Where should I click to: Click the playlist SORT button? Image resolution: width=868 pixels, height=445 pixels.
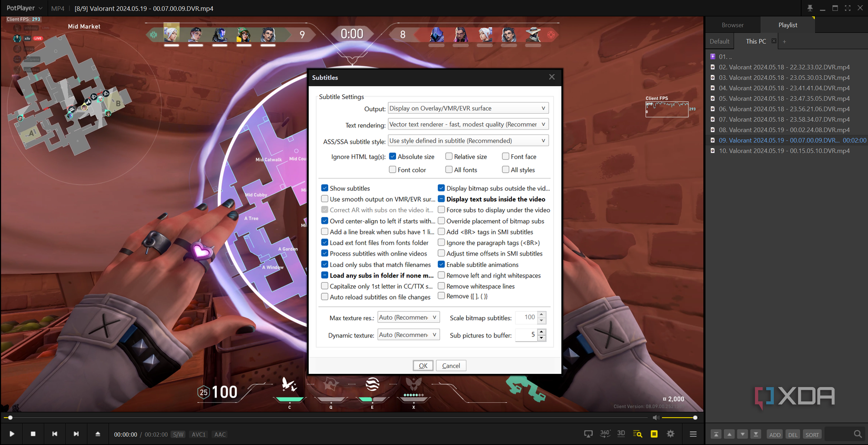[812, 434]
